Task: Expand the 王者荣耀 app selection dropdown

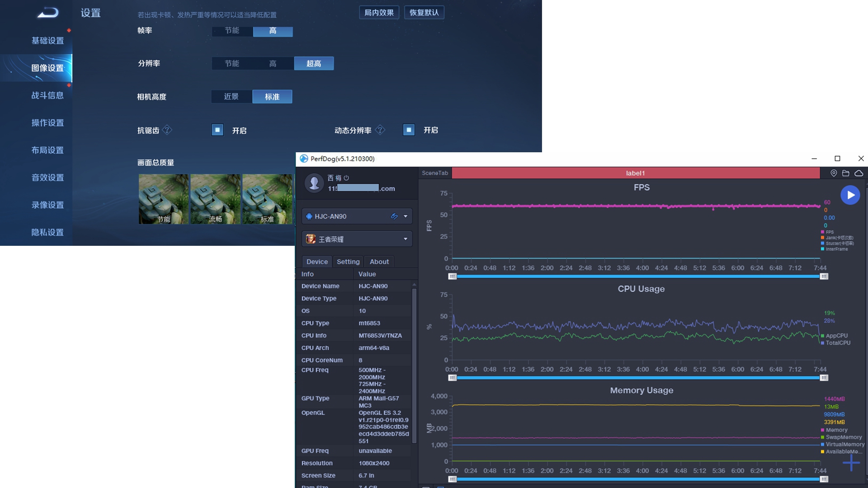Action: (x=406, y=239)
